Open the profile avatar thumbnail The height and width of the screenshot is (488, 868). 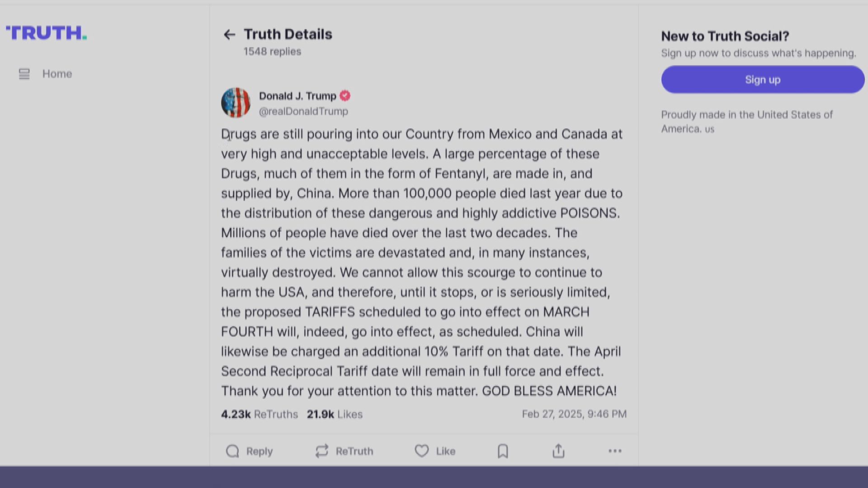coord(236,103)
